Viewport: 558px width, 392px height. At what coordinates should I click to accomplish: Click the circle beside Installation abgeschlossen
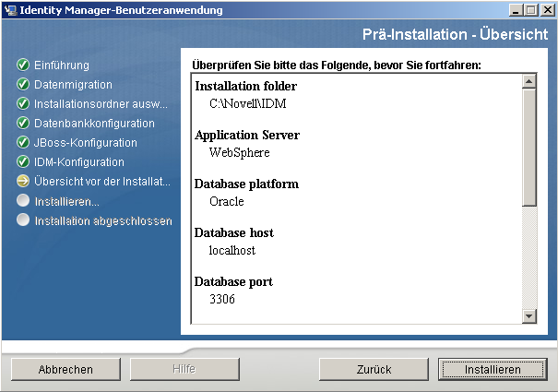pos(23,220)
